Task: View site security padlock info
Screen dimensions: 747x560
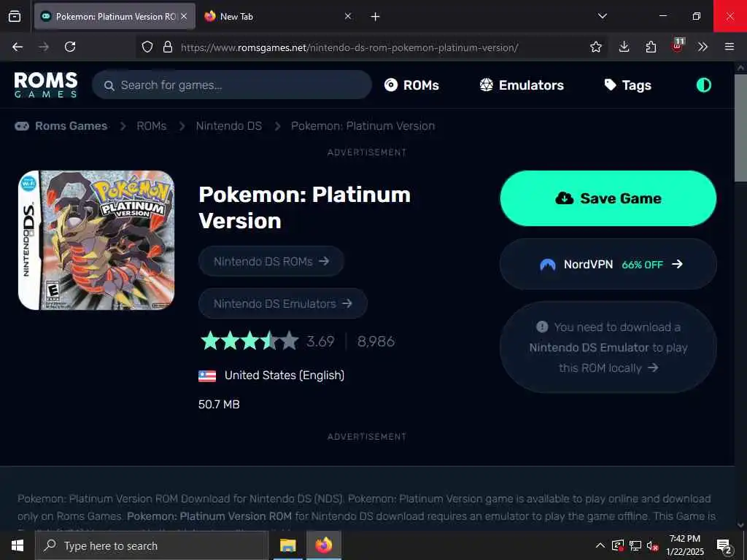Action: 167,47
